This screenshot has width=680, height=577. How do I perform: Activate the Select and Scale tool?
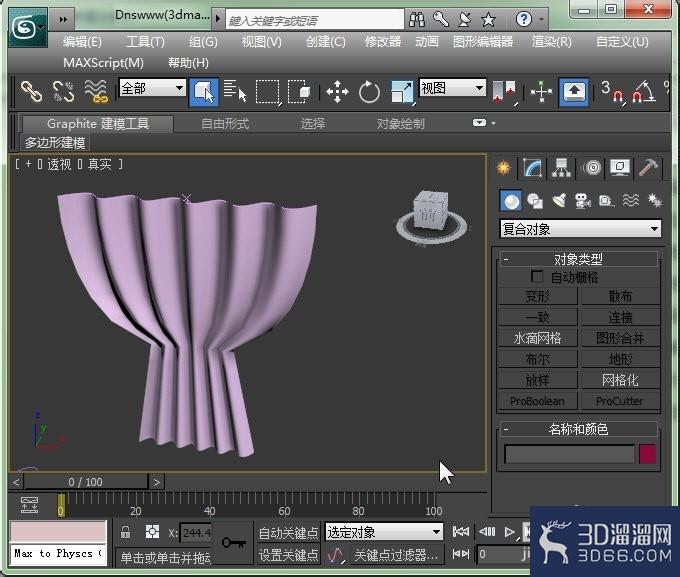pos(402,92)
